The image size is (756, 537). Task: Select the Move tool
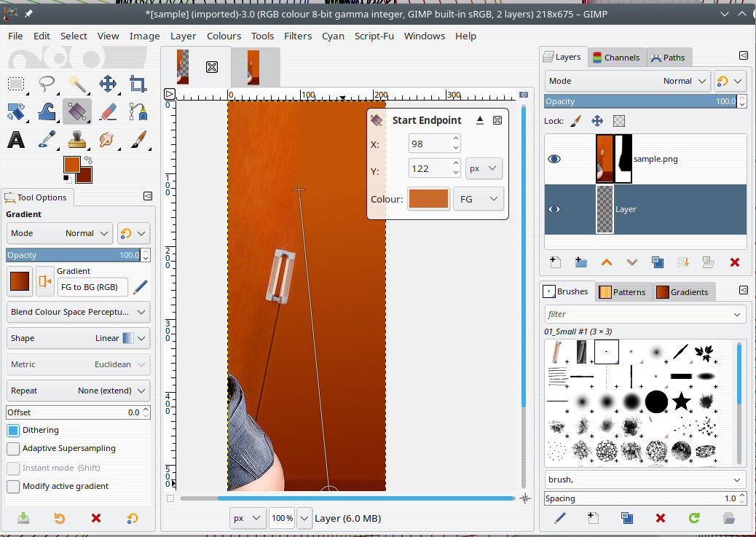pyautogui.click(x=108, y=84)
